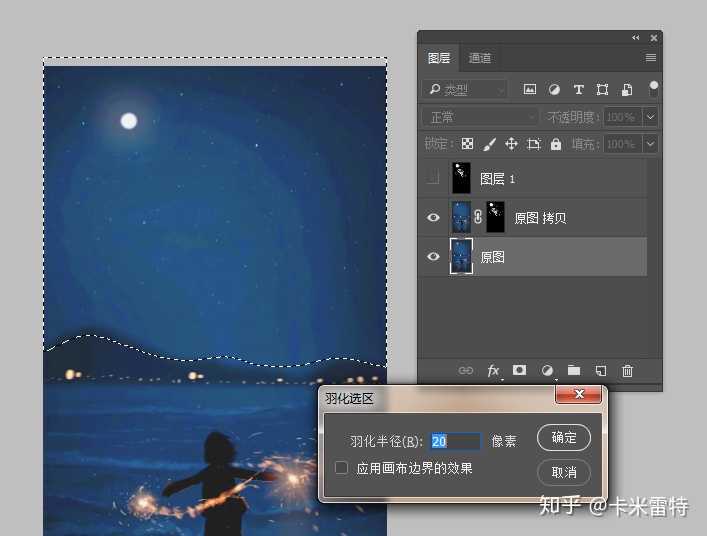Link the selected layers
Viewport: 707px width, 536px height.
(x=466, y=371)
